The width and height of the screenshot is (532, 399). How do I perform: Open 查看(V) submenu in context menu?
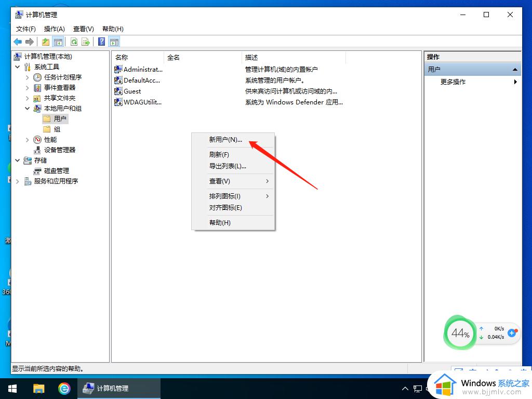(x=233, y=181)
